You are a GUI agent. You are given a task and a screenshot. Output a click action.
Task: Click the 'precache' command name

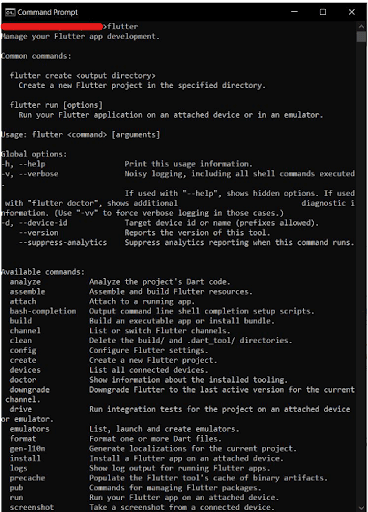click(27, 478)
